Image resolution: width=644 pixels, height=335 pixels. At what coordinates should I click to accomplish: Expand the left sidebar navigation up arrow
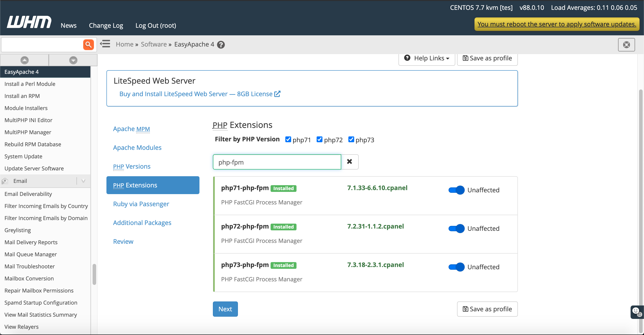[x=24, y=60]
